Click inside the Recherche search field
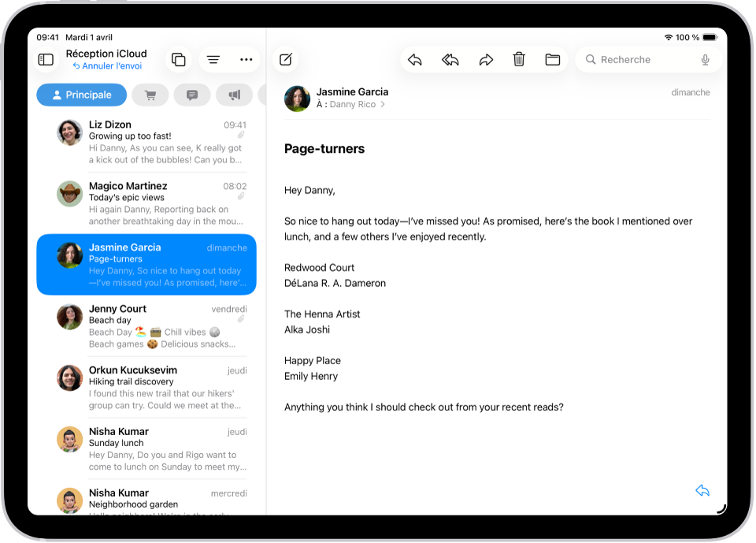756x543 pixels. [x=630, y=59]
